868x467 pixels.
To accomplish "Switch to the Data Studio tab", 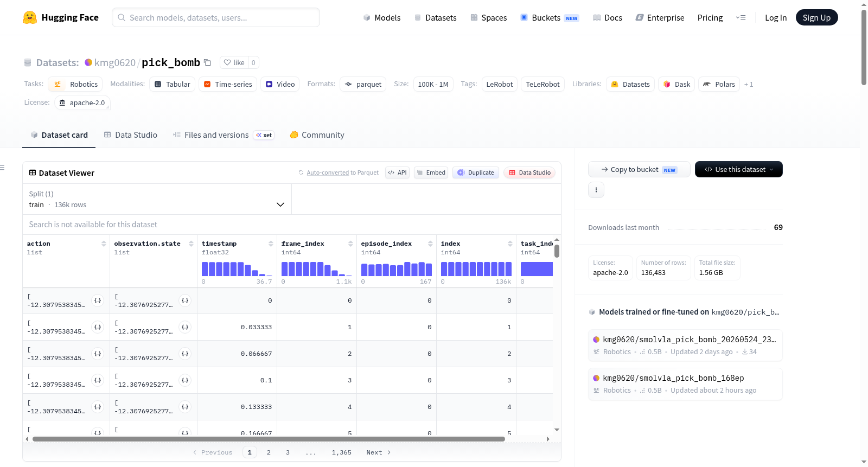I will point(131,135).
